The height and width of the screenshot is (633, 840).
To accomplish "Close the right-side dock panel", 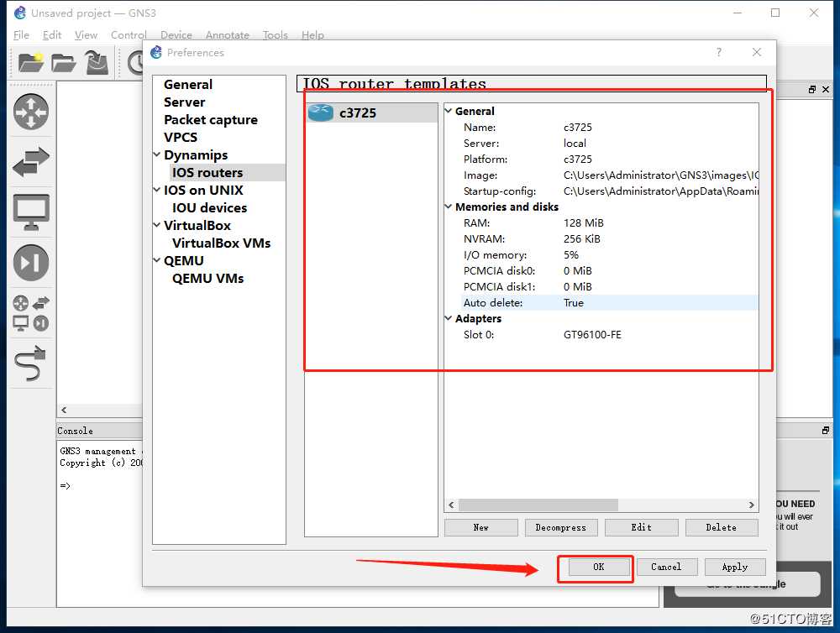I will (x=826, y=90).
